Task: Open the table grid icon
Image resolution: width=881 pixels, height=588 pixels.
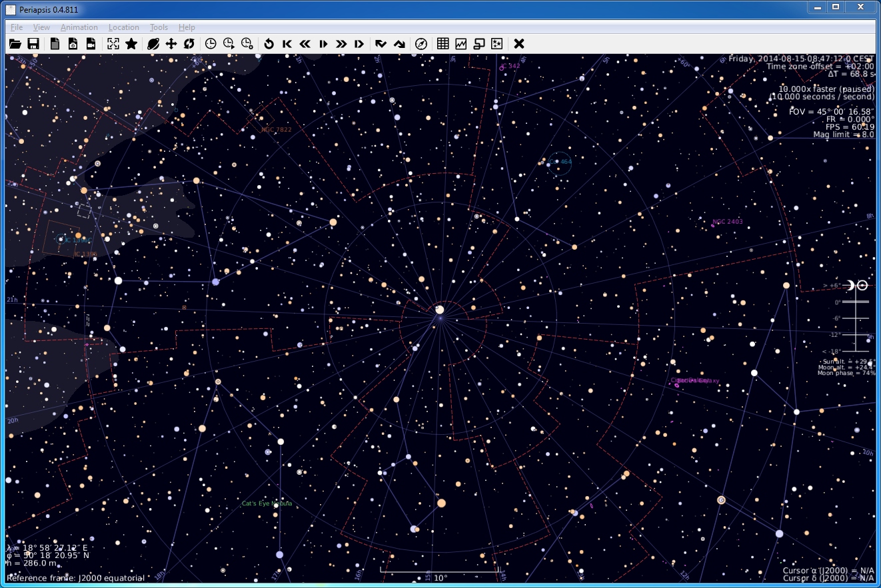Action: (442, 44)
